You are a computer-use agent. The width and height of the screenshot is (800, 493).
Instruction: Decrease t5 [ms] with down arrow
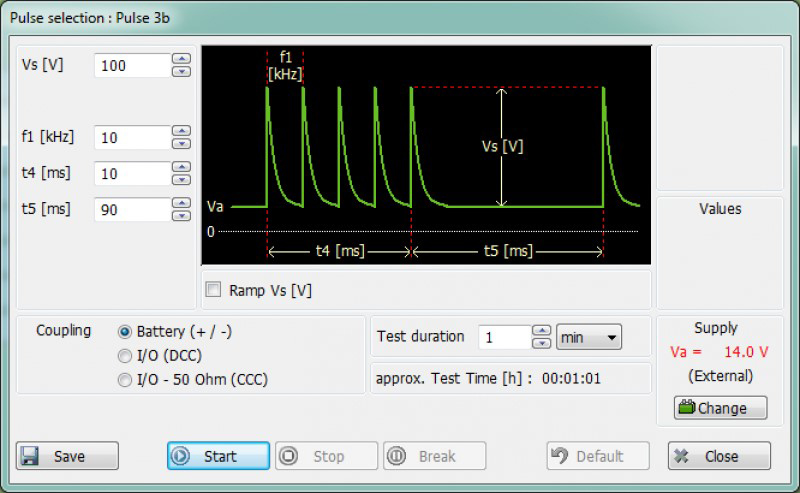pos(182,216)
